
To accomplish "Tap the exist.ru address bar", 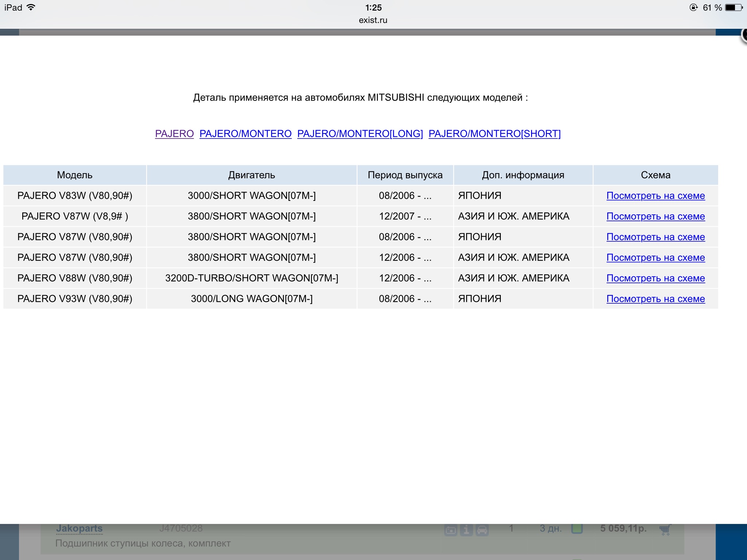I will click(x=373, y=20).
